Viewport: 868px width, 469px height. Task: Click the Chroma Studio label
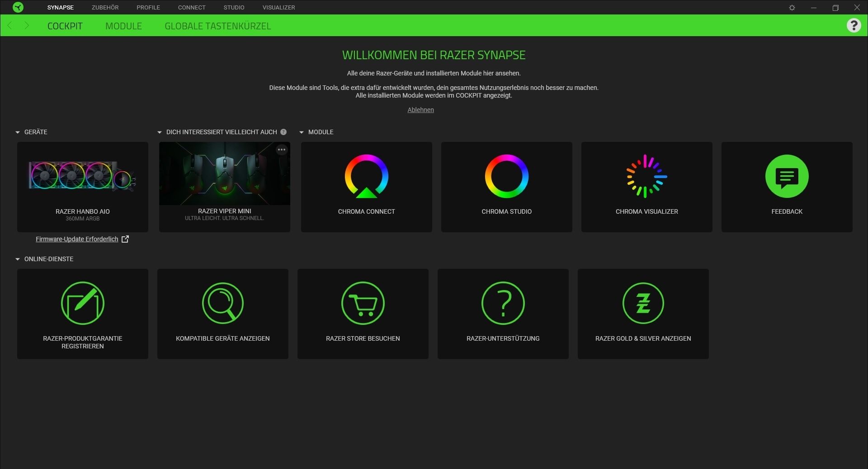point(507,211)
